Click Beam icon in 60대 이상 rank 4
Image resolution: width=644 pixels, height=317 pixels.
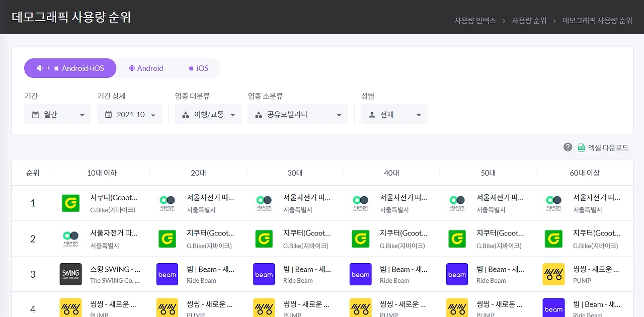(x=553, y=308)
